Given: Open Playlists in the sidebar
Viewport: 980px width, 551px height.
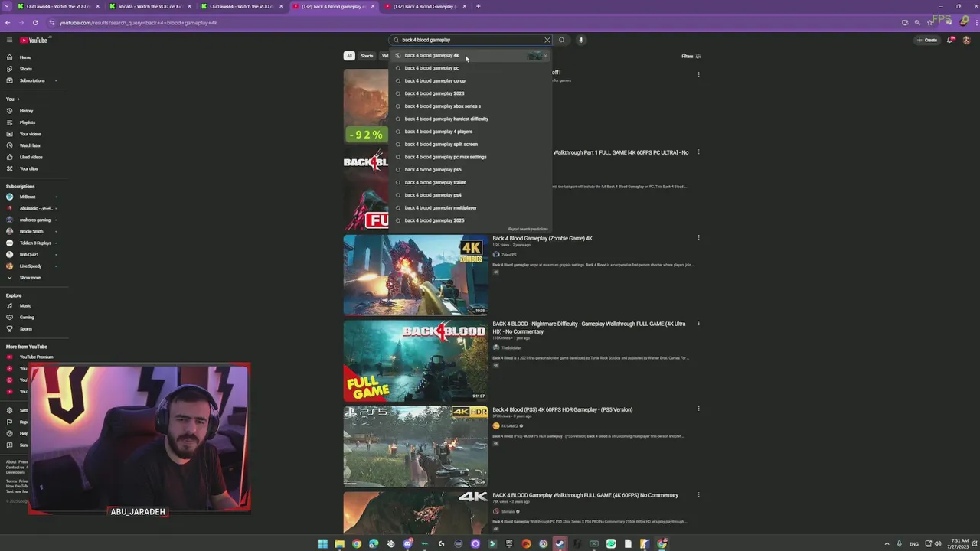Looking at the screenshot, I should pos(28,122).
